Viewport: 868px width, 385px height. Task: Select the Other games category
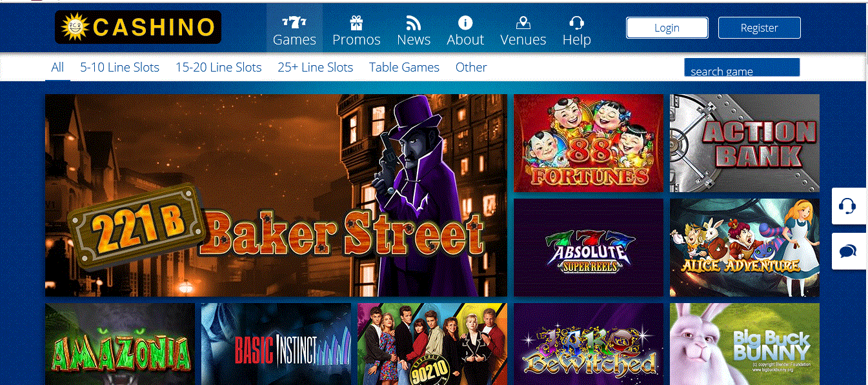click(x=471, y=67)
